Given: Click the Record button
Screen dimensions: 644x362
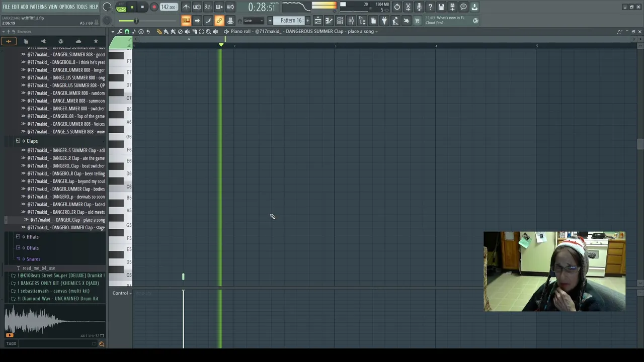Looking at the screenshot, I should (x=154, y=7).
